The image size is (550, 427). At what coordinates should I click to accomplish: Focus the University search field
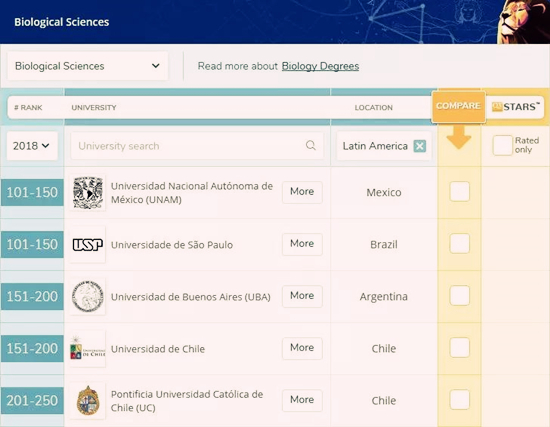pos(197,146)
